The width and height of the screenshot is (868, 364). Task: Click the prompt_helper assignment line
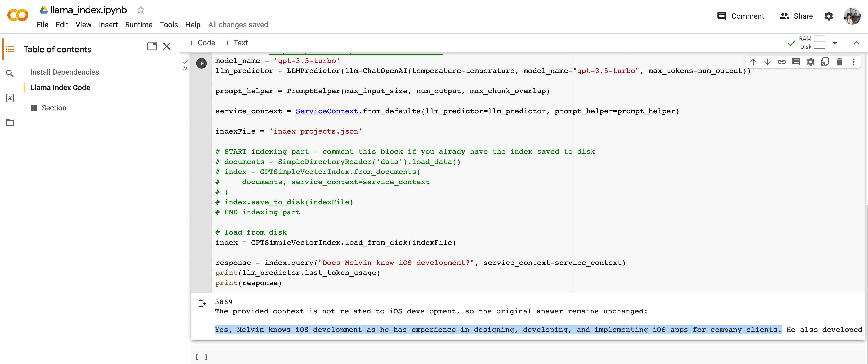(x=383, y=91)
